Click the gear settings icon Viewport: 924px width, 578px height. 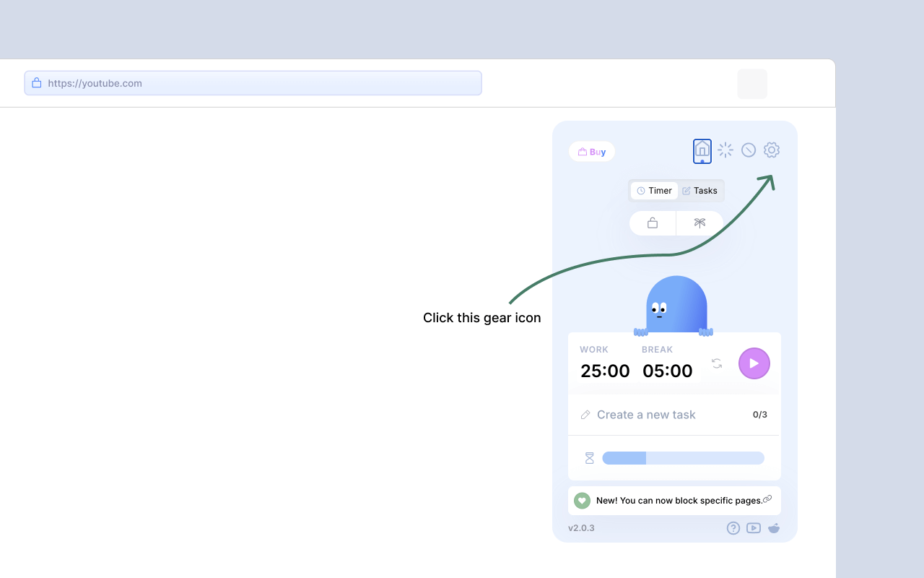pyautogui.click(x=772, y=150)
